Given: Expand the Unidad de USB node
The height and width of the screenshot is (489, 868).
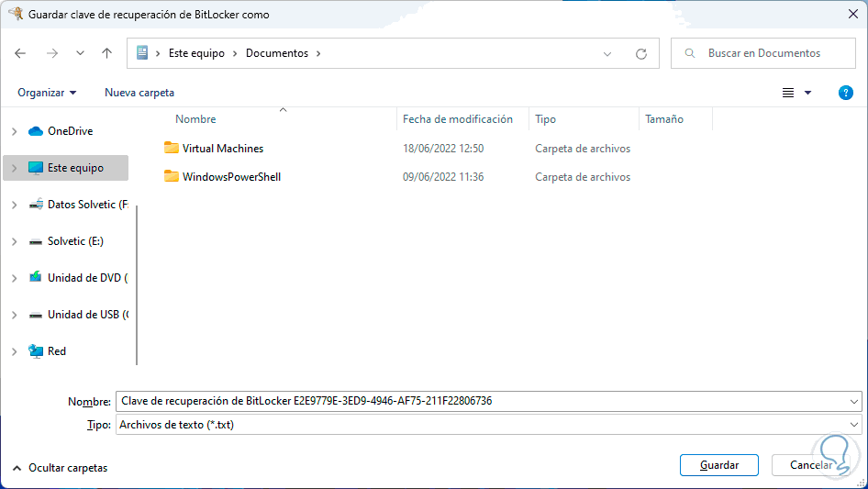Looking at the screenshot, I should click(15, 314).
